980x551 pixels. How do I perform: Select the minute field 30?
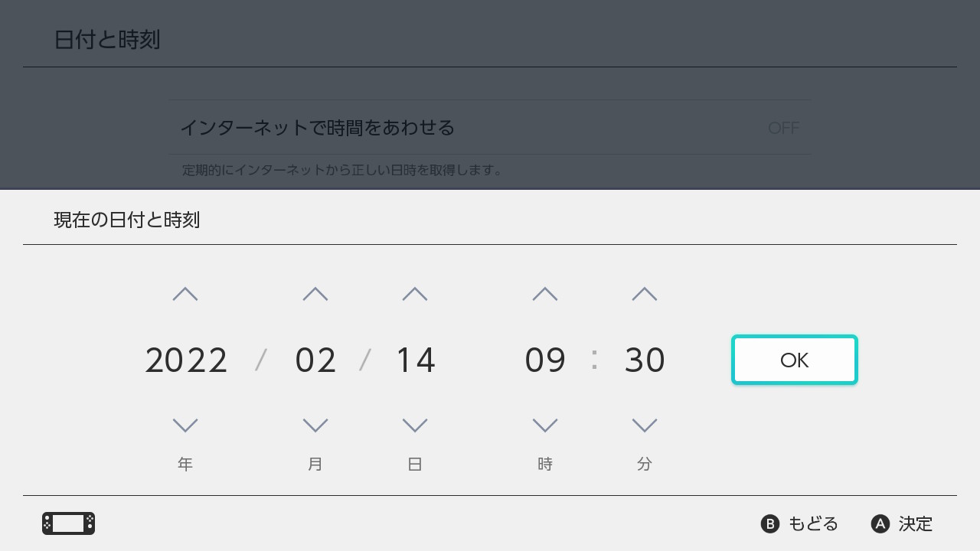click(644, 360)
